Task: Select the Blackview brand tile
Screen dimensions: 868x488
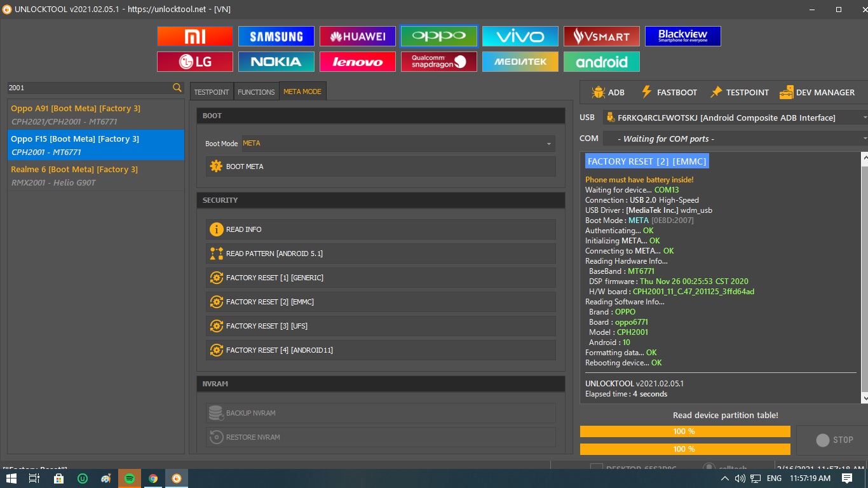Action: [683, 36]
